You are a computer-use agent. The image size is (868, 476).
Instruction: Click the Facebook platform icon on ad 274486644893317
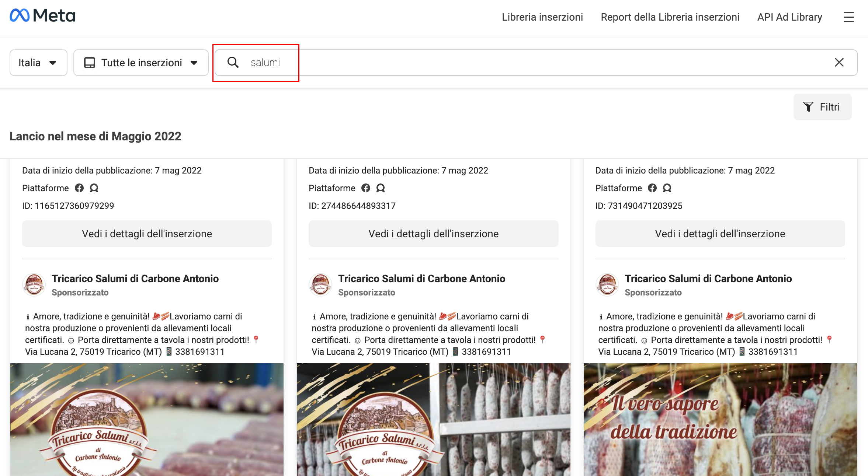click(x=366, y=188)
